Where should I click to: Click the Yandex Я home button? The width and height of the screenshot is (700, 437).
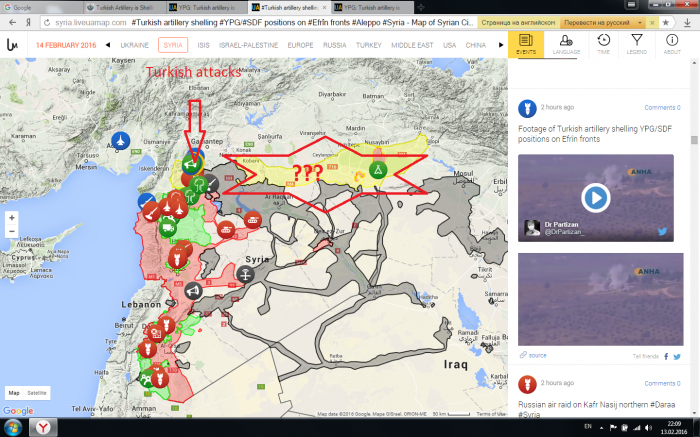pyautogui.click(x=28, y=22)
